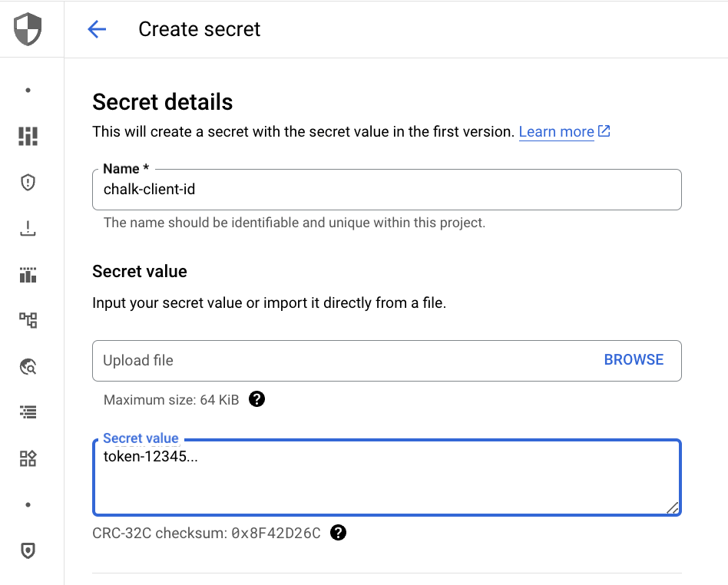This screenshot has height=585, width=728.
Task: Select the bar-chart sidebar icon
Action: 28,274
